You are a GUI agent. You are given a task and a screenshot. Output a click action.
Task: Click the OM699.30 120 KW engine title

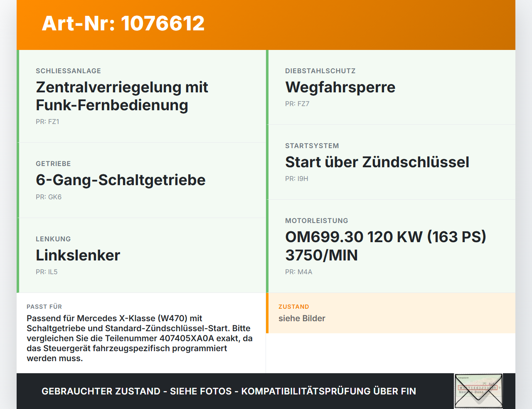click(386, 246)
